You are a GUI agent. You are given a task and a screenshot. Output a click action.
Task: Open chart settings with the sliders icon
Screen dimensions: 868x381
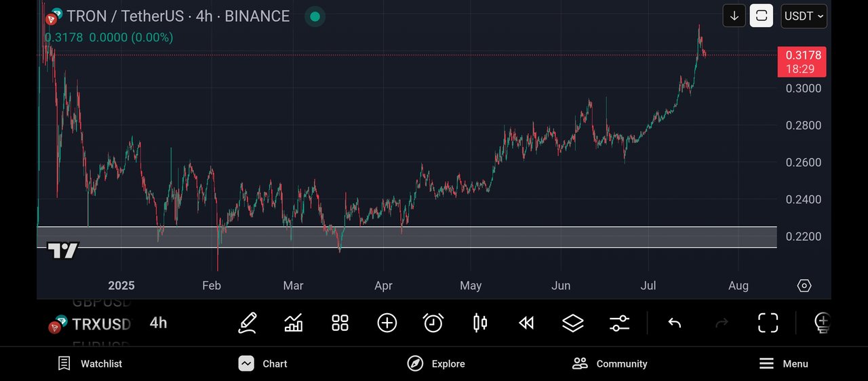[x=620, y=323]
